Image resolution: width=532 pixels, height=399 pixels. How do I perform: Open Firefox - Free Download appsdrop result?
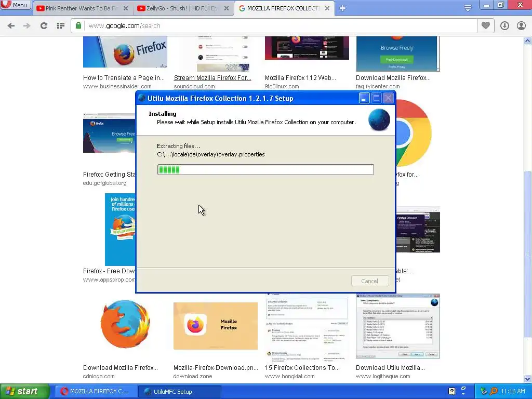[x=109, y=271]
